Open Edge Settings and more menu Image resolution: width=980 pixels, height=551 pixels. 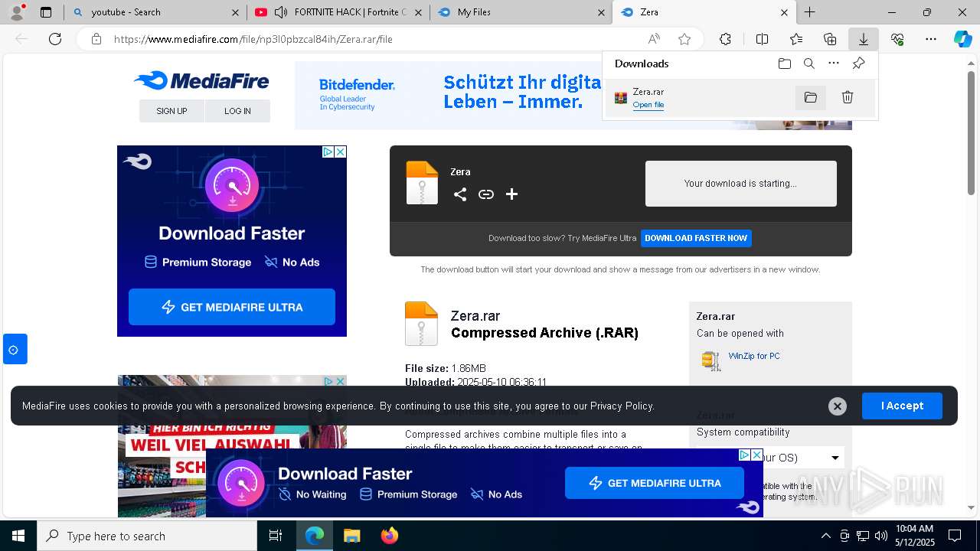(931, 39)
